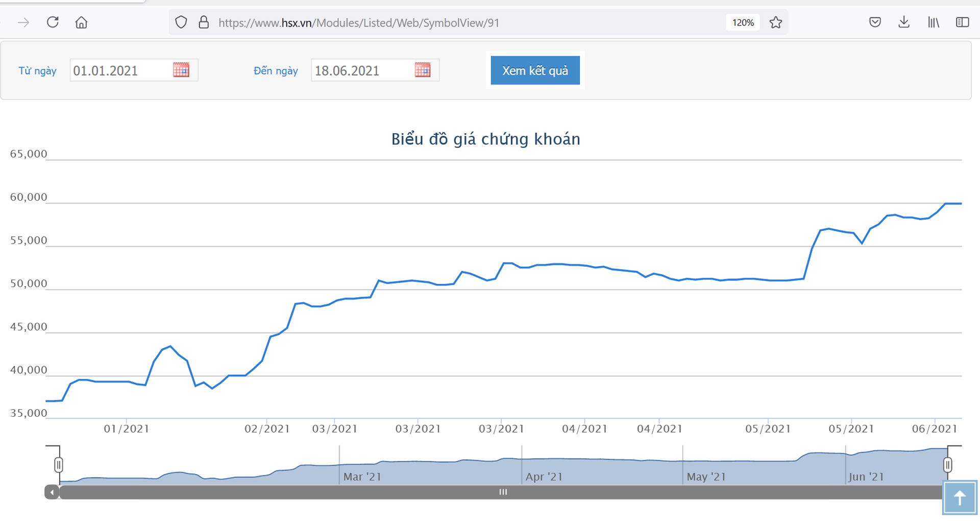Screen dimensions: 980x521
Task: Click the scroll-to-top arrow button
Action: (960, 498)
